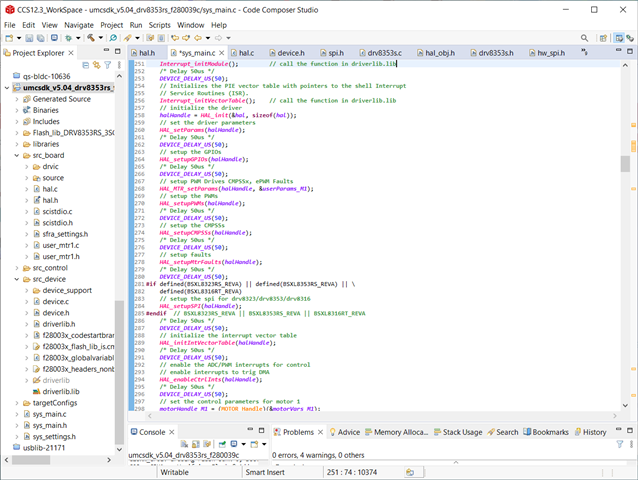
Task: Open the Scripts menu
Action: click(x=160, y=25)
